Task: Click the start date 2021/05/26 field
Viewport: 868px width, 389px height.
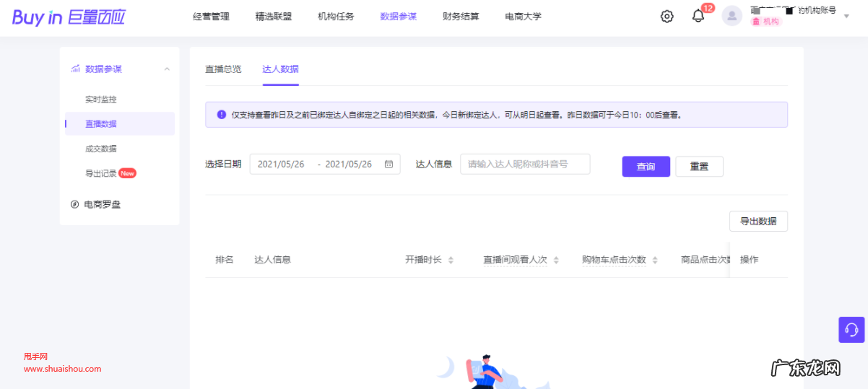Action: tap(281, 165)
